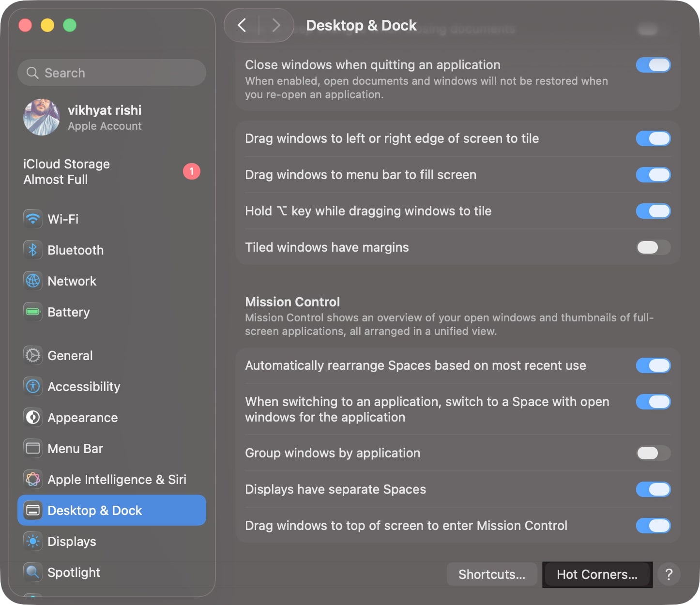Turn on Group windows by application
Viewport: 700px width, 605px height.
[x=652, y=453]
